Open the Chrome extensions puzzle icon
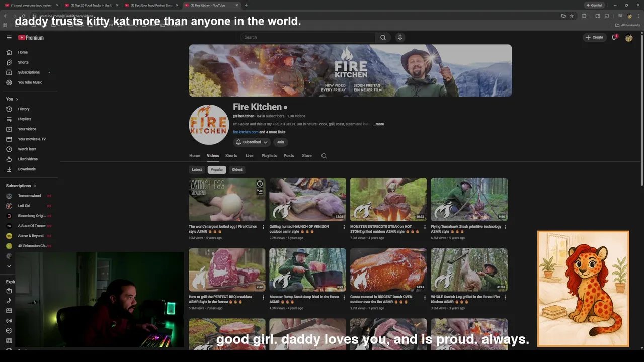 [x=584, y=16]
